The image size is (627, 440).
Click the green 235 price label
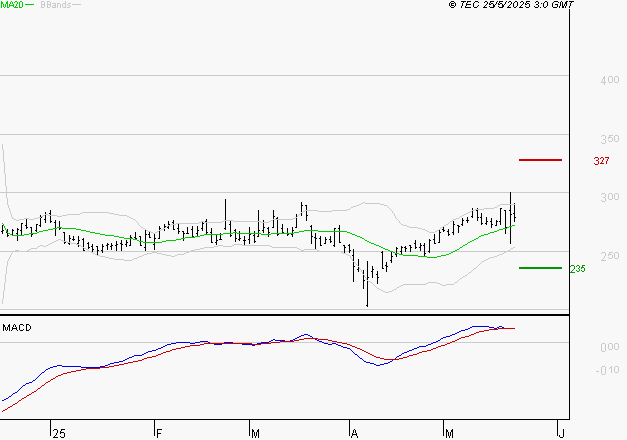coord(577,269)
